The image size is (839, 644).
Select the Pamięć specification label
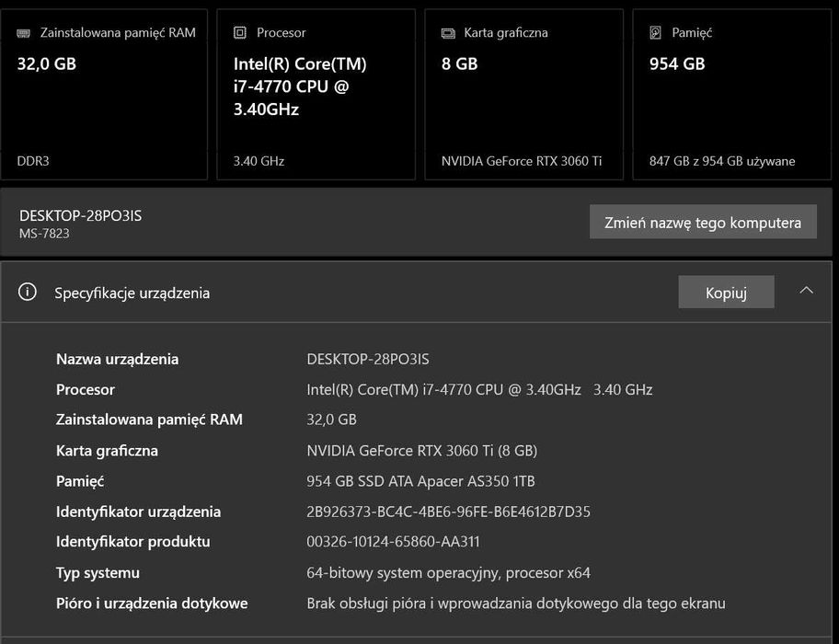click(80, 481)
